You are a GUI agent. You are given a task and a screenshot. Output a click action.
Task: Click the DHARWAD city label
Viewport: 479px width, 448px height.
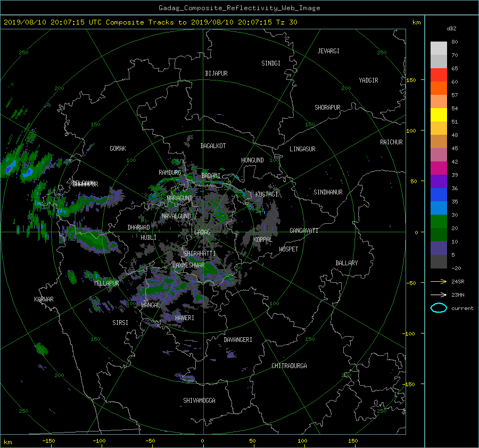[139, 227]
